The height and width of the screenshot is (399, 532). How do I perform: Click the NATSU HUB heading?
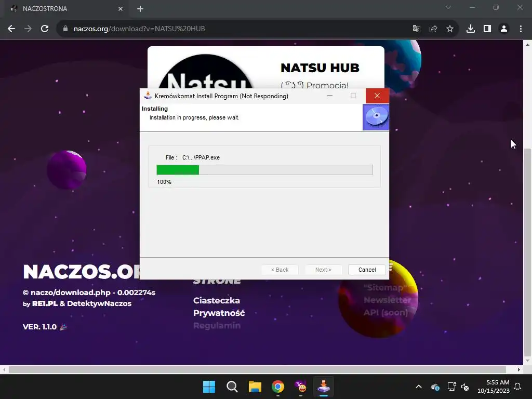coord(320,68)
